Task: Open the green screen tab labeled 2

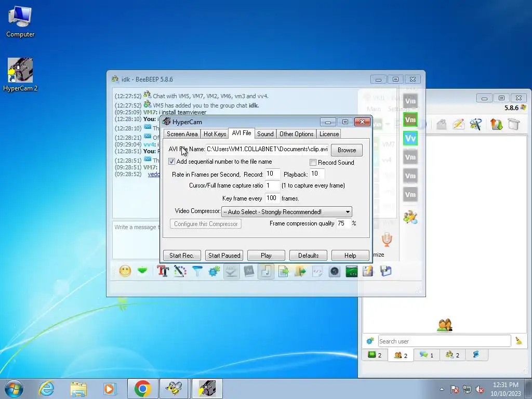Action: click(x=375, y=355)
